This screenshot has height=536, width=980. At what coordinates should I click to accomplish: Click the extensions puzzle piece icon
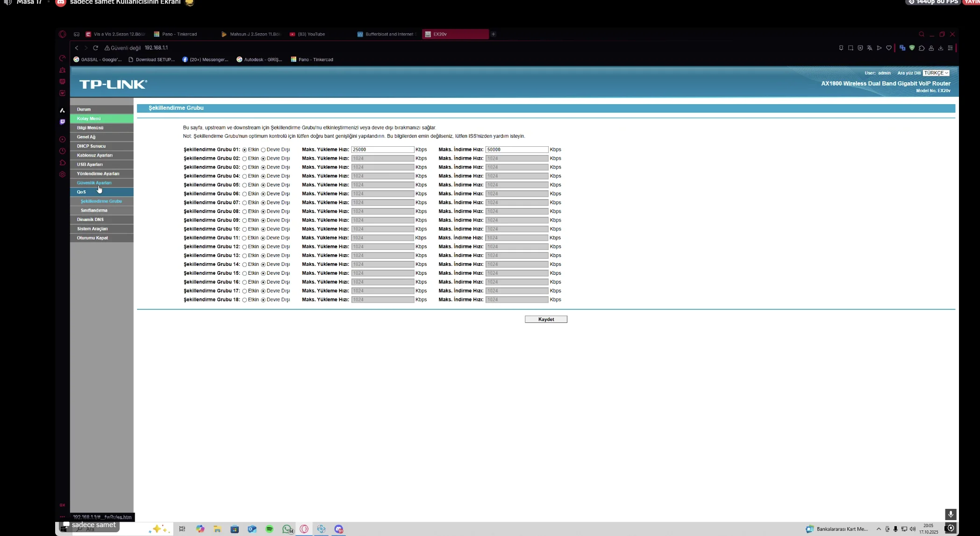[921, 48]
